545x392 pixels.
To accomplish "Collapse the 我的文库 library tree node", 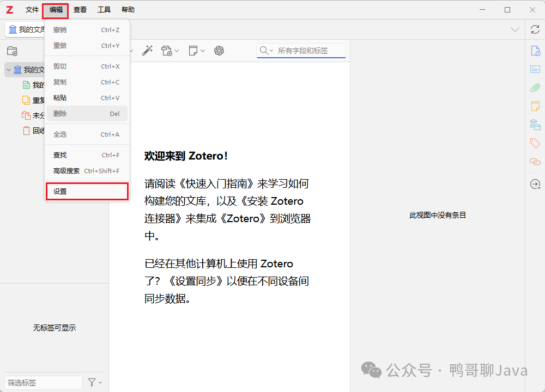I will [9, 70].
